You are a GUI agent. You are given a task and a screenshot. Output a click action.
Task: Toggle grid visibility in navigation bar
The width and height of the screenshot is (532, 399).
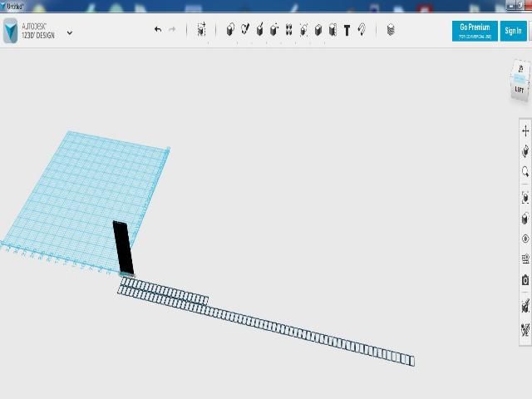(x=525, y=259)
